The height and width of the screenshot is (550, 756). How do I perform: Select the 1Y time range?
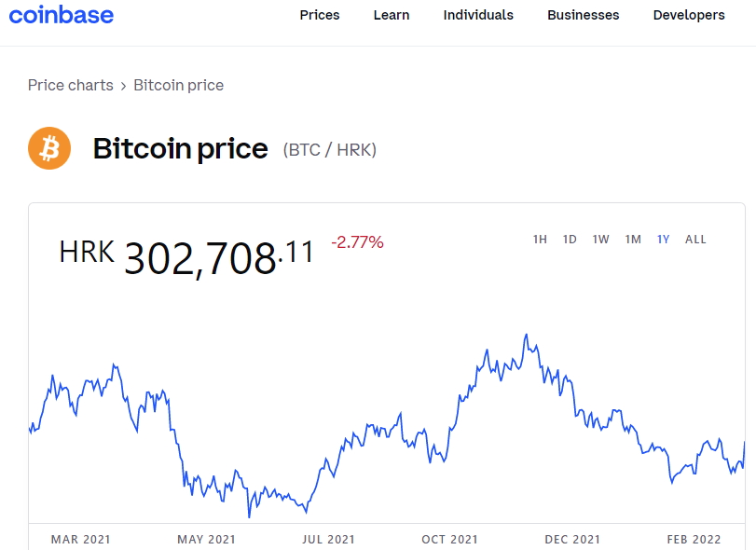point(663,240)
